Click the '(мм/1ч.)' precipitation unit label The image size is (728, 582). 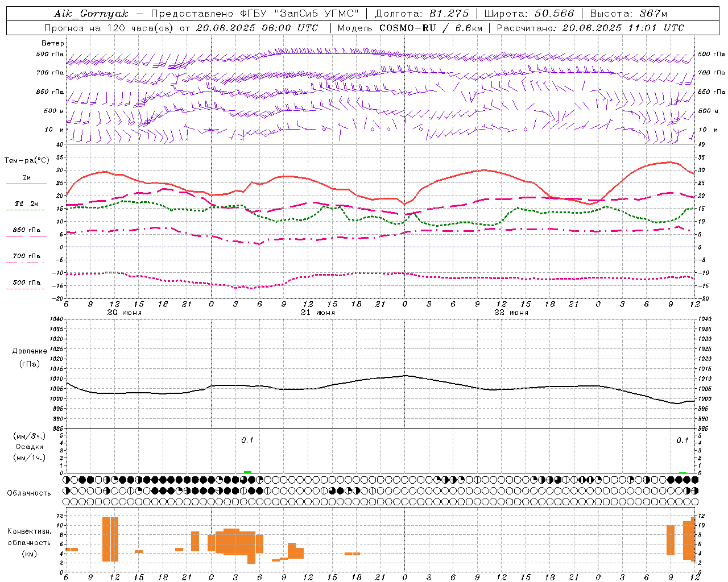coord(30,458)
